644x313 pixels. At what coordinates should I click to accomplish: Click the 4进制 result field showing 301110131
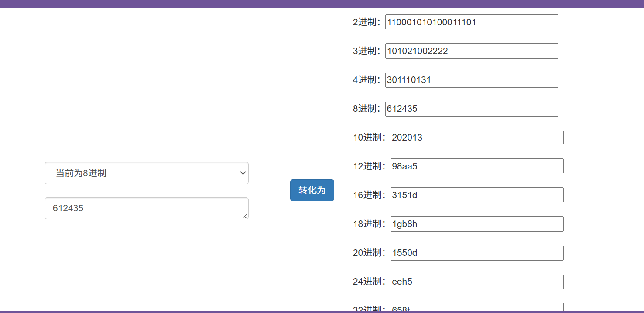click(471, 80)
